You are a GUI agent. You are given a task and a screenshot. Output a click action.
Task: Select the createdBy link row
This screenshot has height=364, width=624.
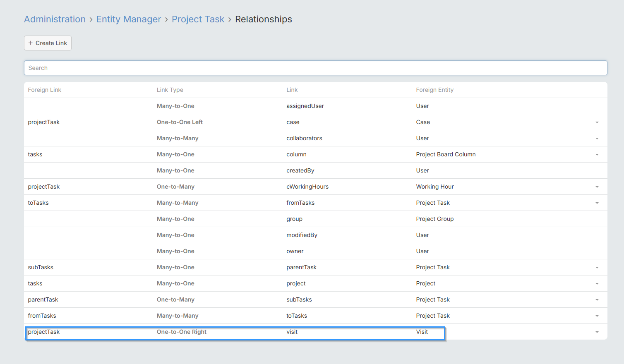pyautogui.click(x=300, y=170)
